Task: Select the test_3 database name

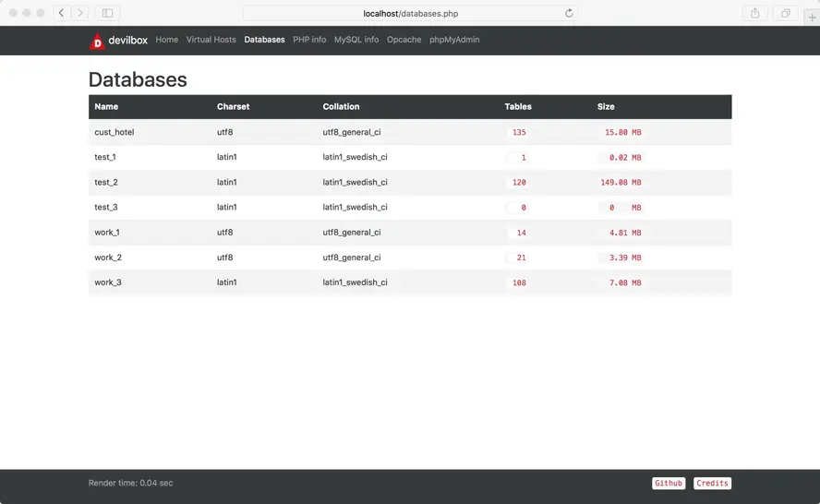Action: pos(106,207)
